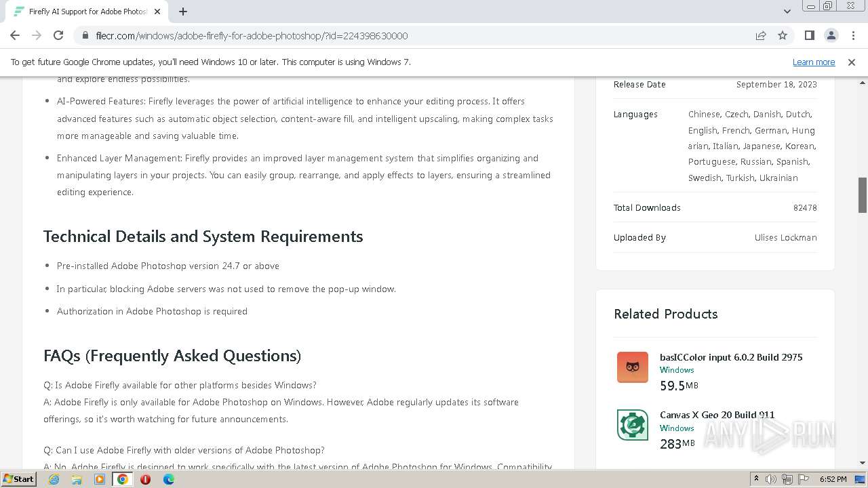The image size is (868, 488).
Task: Close the Firefly AI Support tab
Action: pyautogui.click(x=157, y=12)
